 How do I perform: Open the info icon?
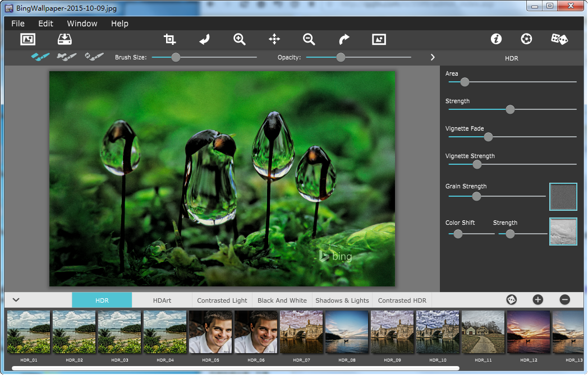click(x=496, y=39)
